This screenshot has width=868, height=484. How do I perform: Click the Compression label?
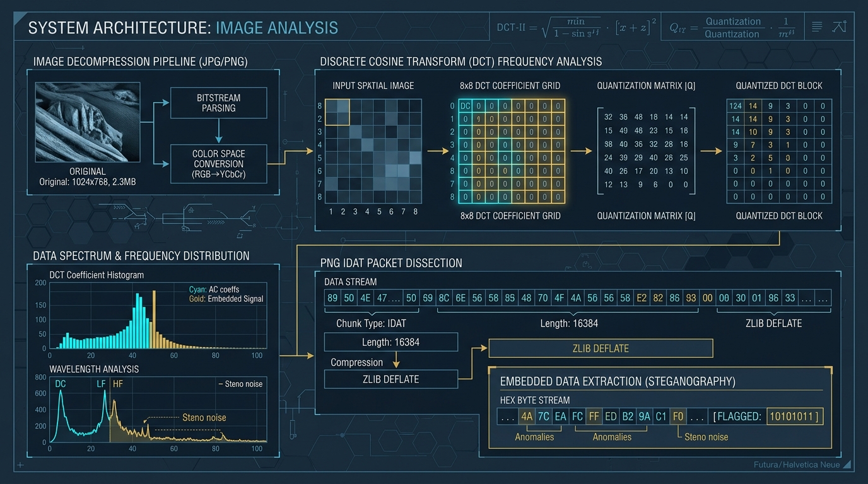coord(357,362)
